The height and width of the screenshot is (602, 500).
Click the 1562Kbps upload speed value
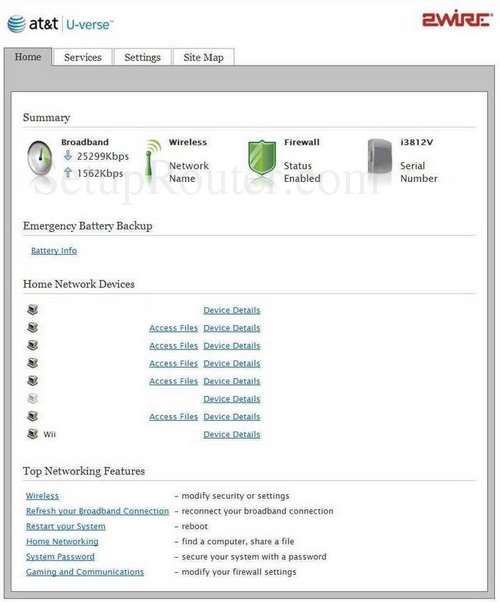tap(100, 173)
